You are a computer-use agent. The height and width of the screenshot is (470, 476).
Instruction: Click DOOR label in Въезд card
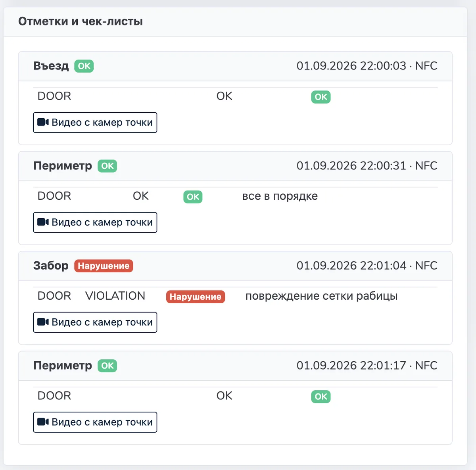(x=54, y=96)
